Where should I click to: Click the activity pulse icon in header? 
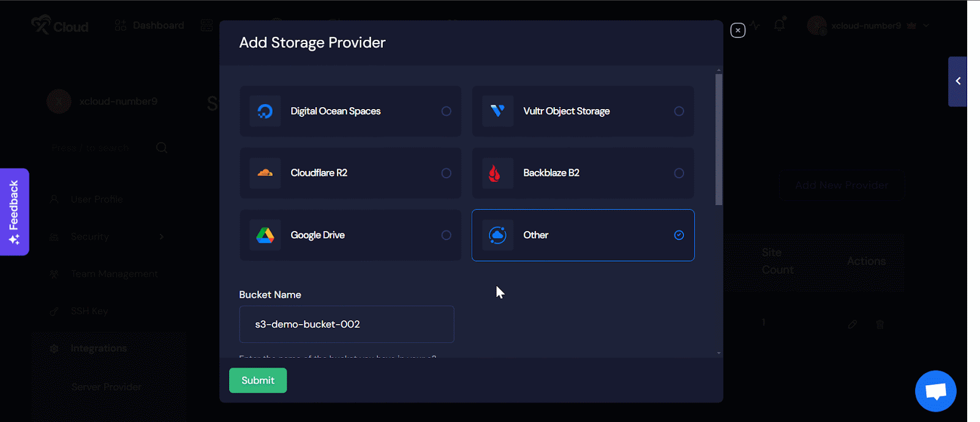pyautogui.click(x=755, y=26)
